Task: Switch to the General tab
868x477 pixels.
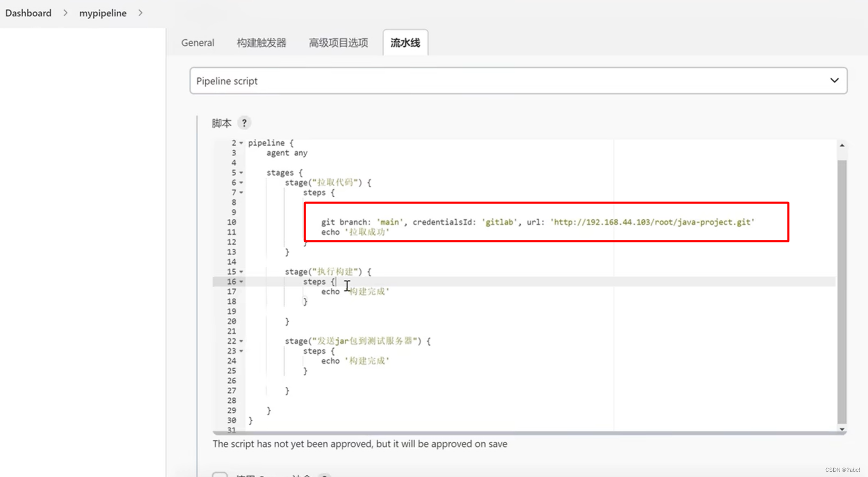Action: (x=198, y=43)
